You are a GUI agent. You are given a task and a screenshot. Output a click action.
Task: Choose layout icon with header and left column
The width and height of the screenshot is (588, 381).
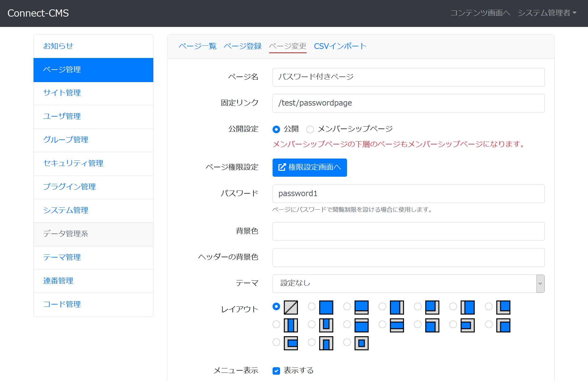click(x=503, y=325)
